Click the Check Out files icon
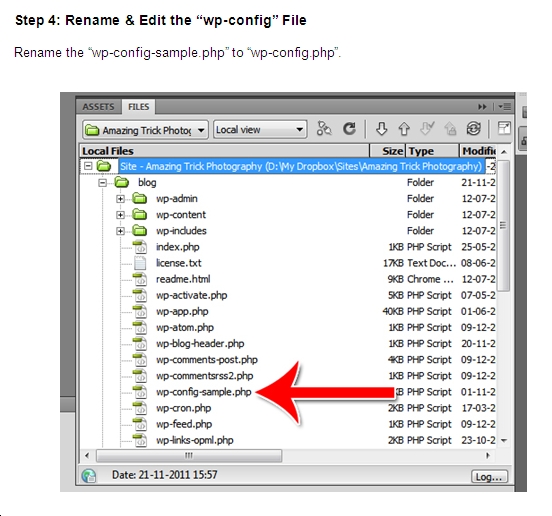 point(427,129)
